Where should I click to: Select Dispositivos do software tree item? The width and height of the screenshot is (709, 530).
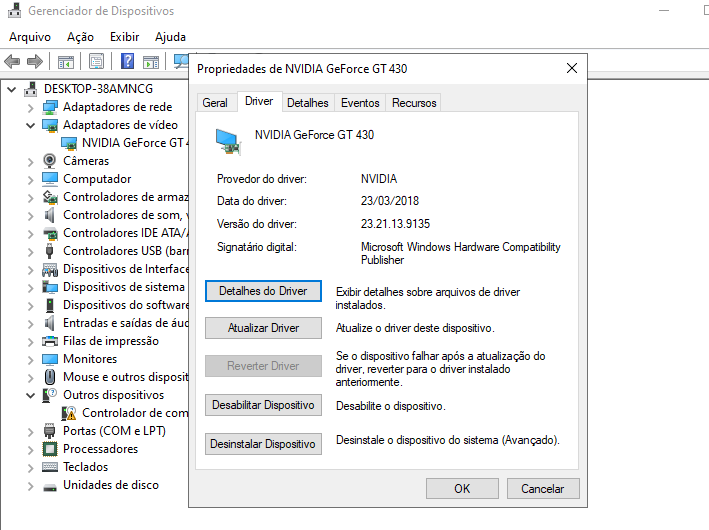[126, 305]
